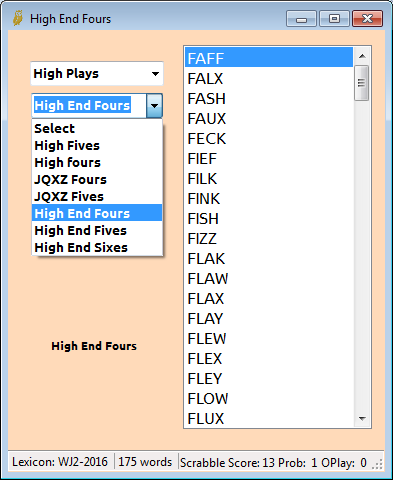Image resolution: width=393 pixels, height=480 pixels.
Task: Select High End Sixes dropdown option
Action: click(x=97, y=247)
